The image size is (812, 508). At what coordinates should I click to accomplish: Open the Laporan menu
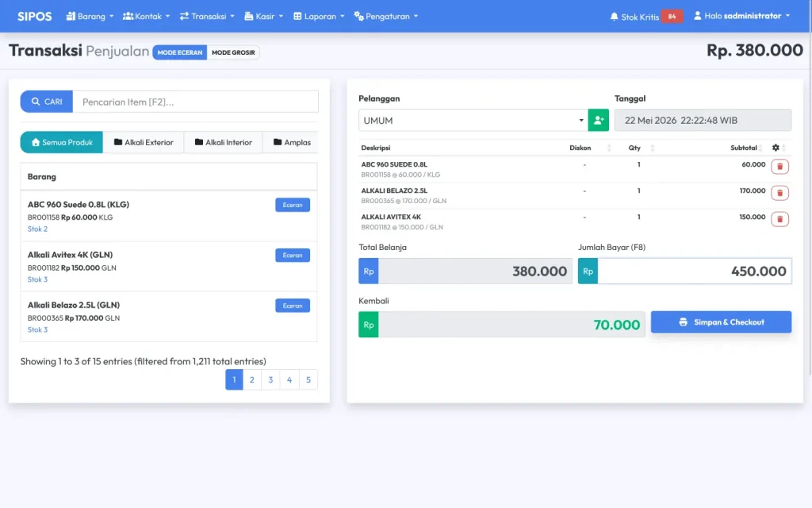[319, 17]
